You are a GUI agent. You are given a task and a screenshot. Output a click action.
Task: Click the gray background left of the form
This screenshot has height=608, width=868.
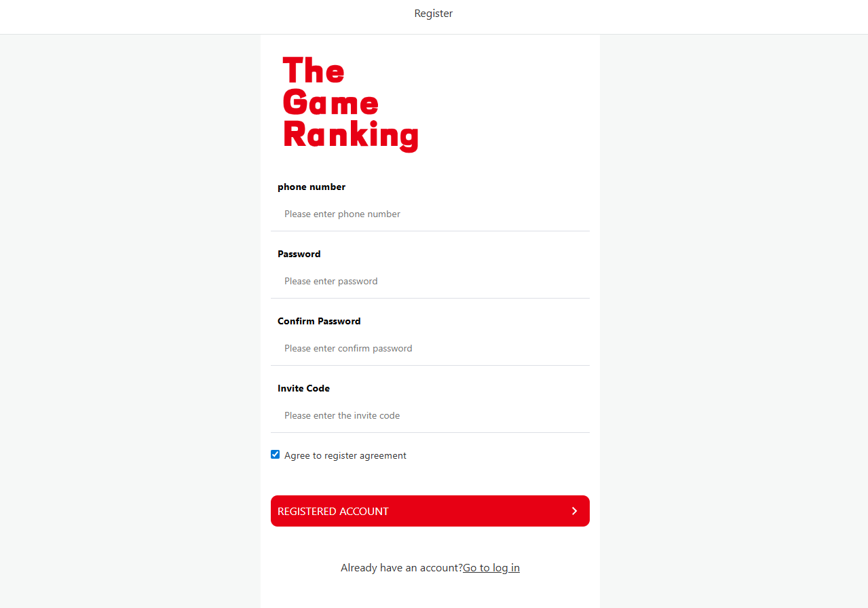129,305
